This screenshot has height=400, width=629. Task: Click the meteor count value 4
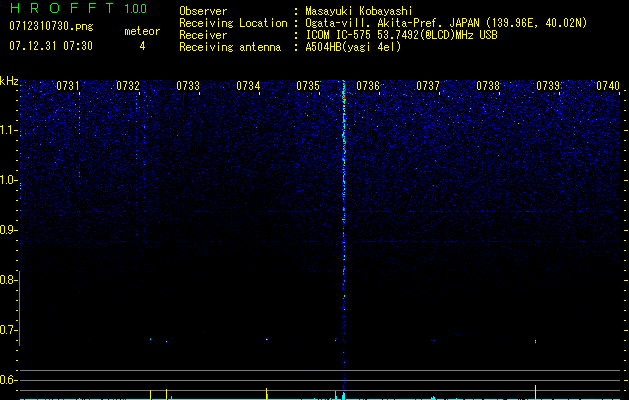(142, 46)
